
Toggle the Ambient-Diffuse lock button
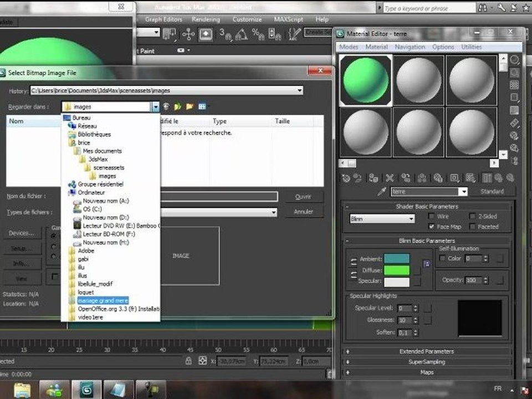[353, 262]
